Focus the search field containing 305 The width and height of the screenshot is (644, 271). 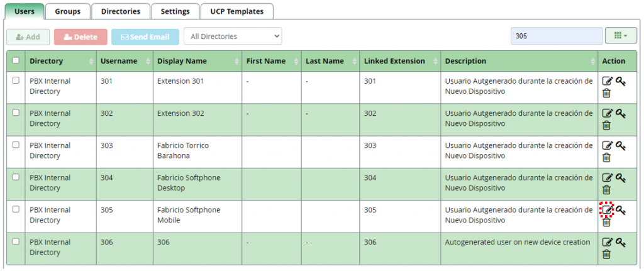click(557, 36)
